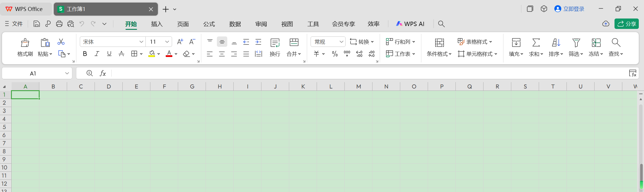Align text right
Viewport: 644px width, 192px height.
[234, 54]
